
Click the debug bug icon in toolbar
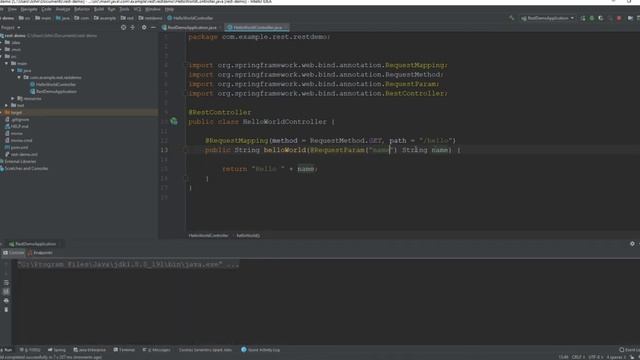tap(591, 18)
